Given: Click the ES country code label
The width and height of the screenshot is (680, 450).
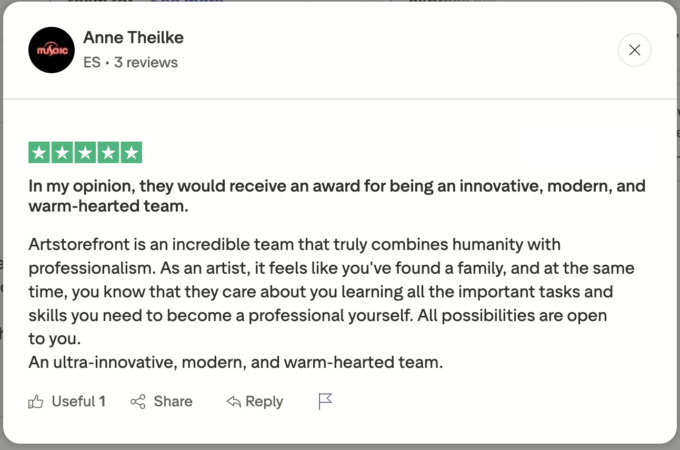Looking at the screenshot, I should click(92, 62).
